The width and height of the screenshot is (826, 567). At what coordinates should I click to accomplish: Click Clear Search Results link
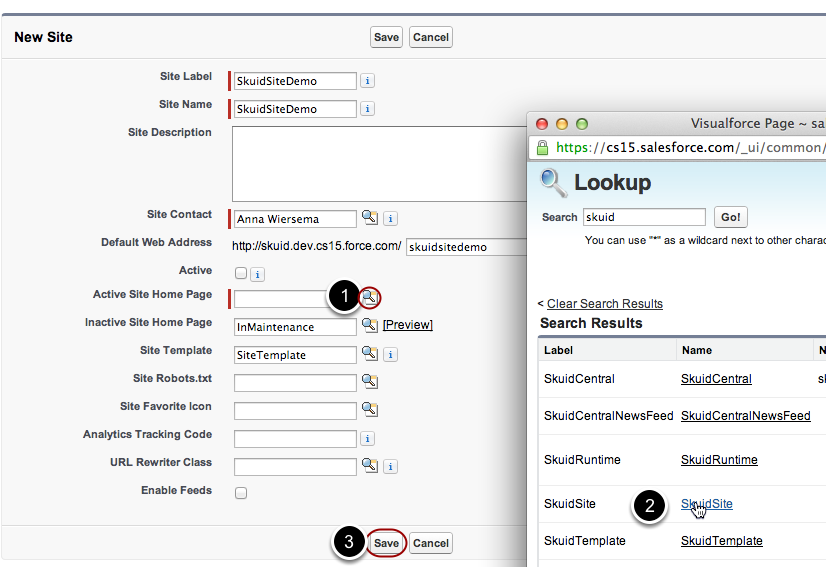pyautogui.click(x=604, y=303)
